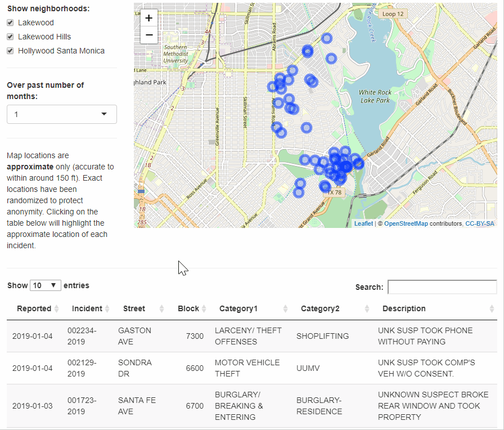Click incident number 002129-2019
504x430 pixels.
(x=82, y=368)
